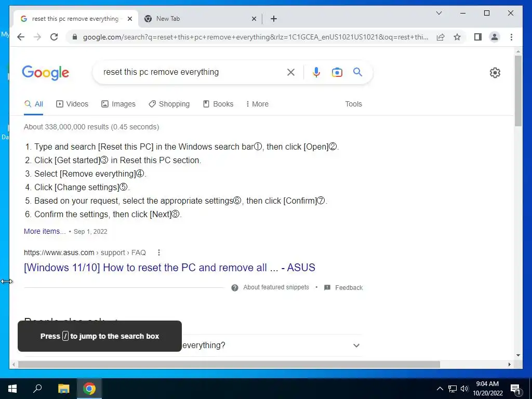Open Chrome's three-dot menu
This screenshot has height=399, width=532.
[511, 37]
